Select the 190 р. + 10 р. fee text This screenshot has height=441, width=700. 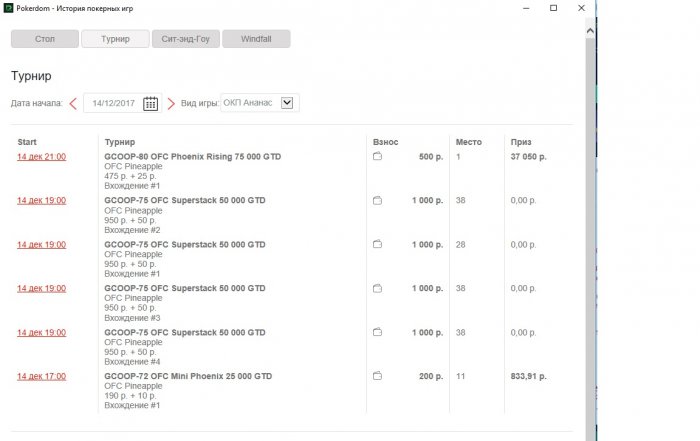tap(130, 395)
